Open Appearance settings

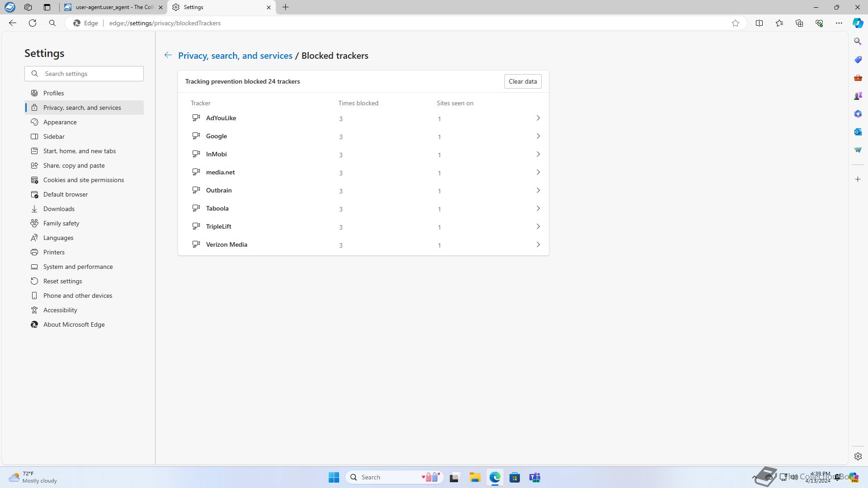[x=84, y=122]
